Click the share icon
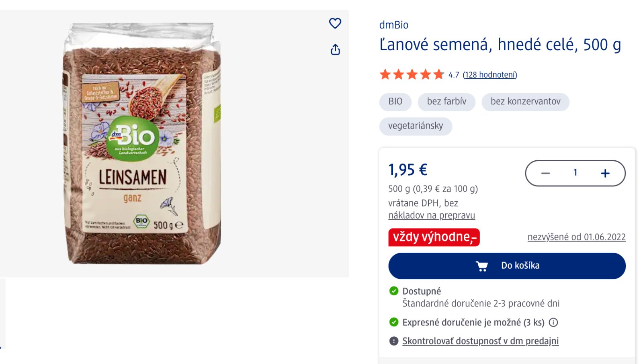 click(335, 50)
